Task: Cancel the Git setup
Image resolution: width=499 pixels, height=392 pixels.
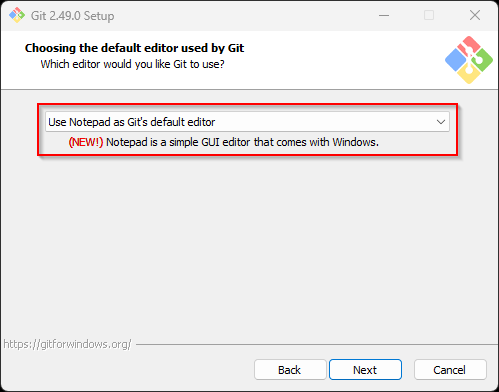Action: tap(450, 370)
